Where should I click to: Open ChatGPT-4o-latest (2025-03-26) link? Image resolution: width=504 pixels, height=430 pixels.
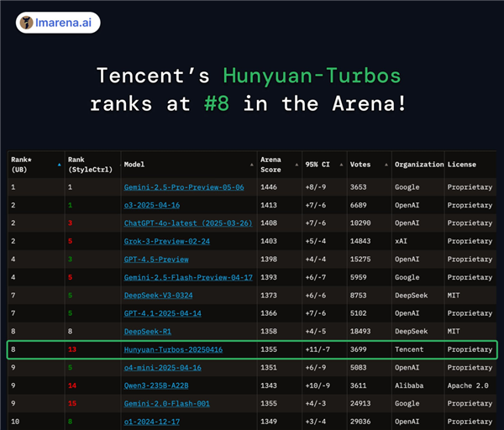pyautogui.click(x=188, y=223)
